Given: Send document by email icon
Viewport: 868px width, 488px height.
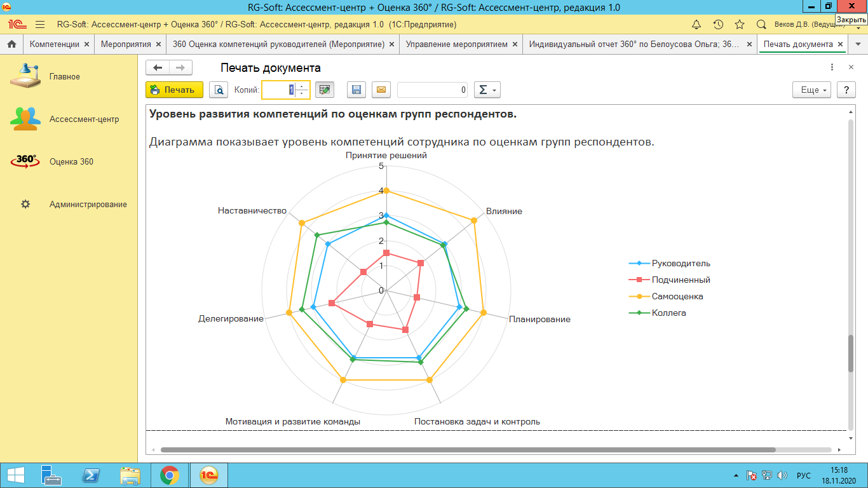Looking at the screenshot, I should tap(381, 90).
